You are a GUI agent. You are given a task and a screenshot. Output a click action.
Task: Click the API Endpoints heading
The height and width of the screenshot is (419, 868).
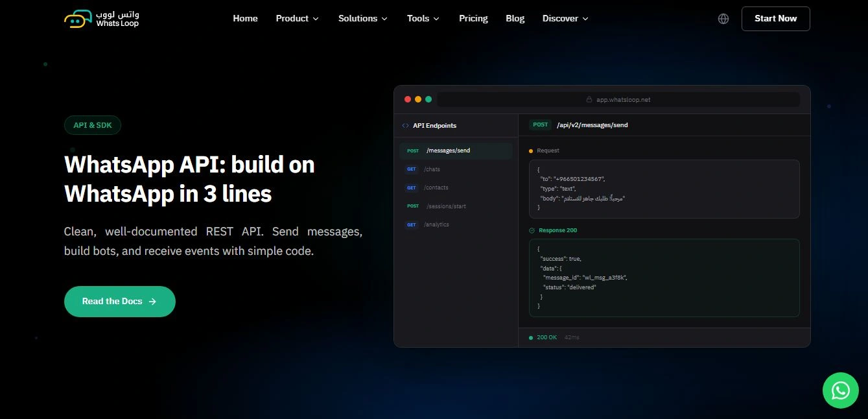[434, 126]
